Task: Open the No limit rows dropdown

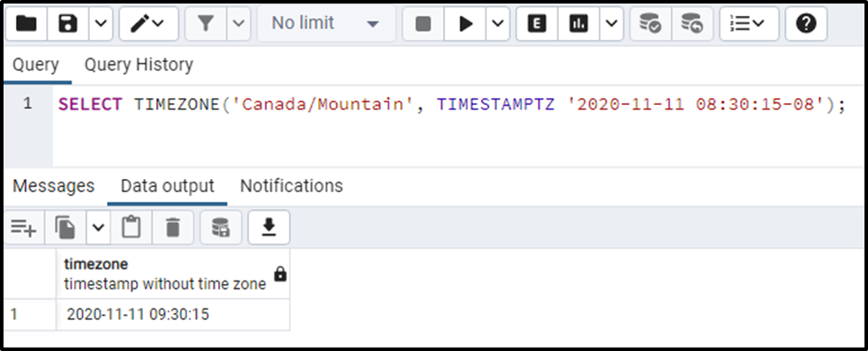Action: point(326,24)
